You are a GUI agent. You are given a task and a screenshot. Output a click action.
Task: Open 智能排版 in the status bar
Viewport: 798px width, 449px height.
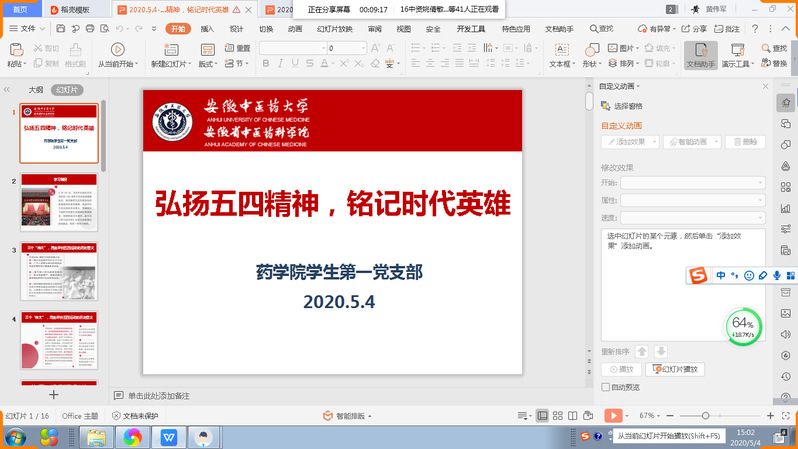tap(344, 415)
